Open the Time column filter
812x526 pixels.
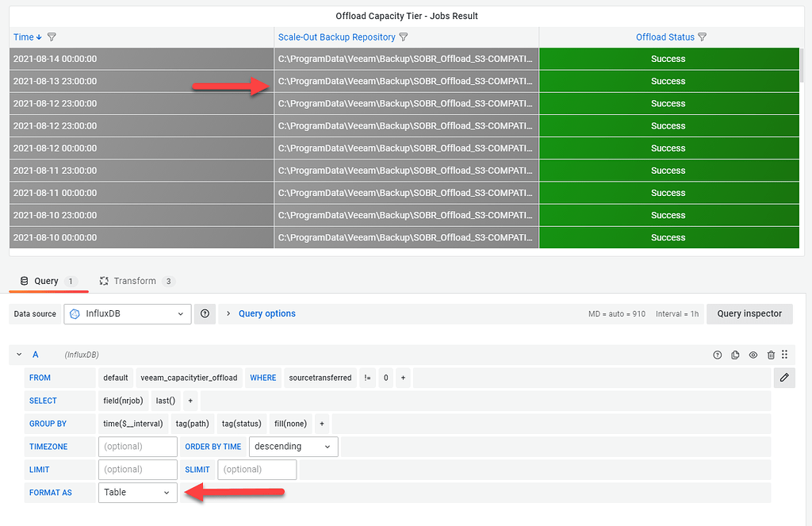pos(52,36)
